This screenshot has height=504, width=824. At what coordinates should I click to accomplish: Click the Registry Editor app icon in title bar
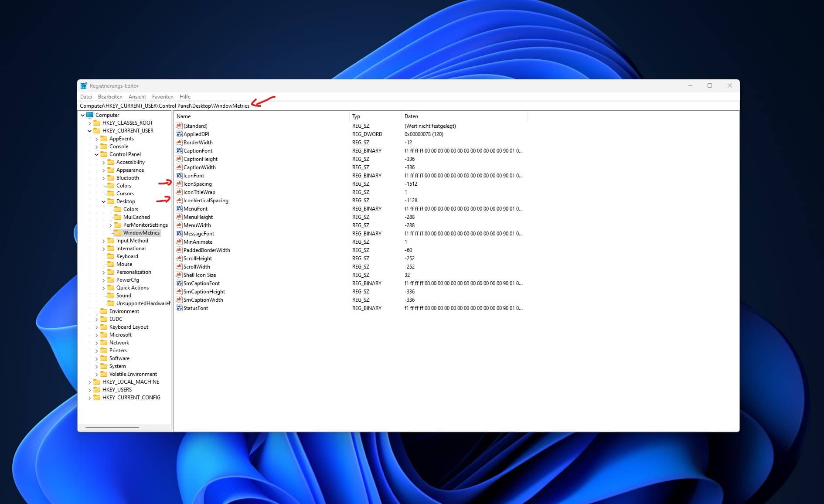tap(84, 86)
